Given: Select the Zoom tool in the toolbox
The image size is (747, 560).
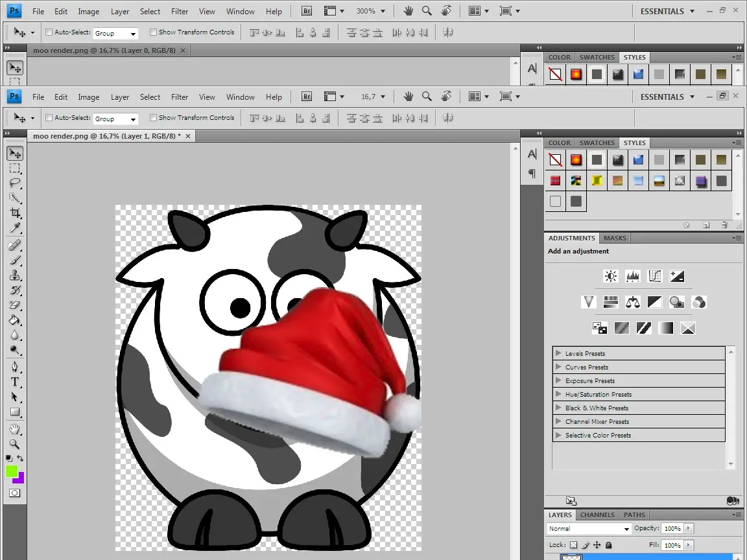Looking at the screenshot, I should click(x=15, y=444).
